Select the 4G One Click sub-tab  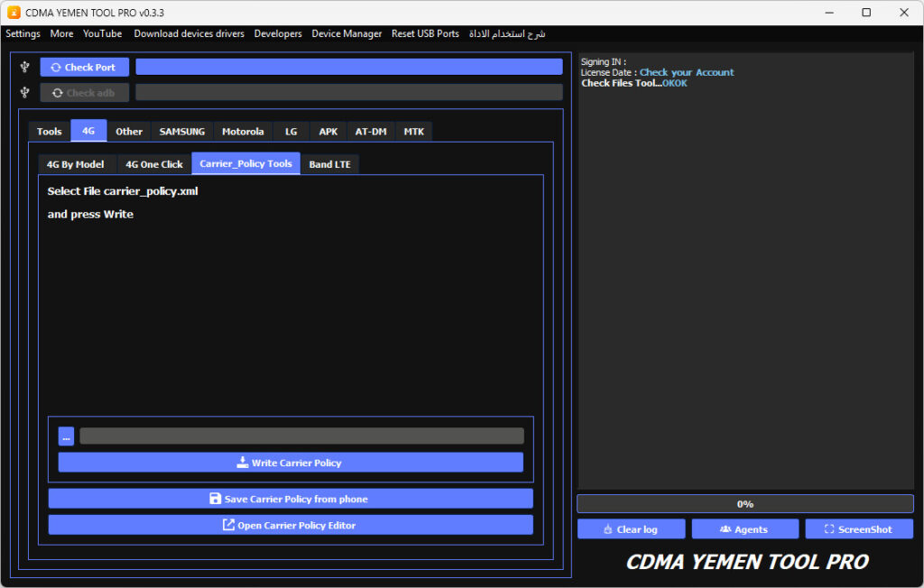pos(153,164)
